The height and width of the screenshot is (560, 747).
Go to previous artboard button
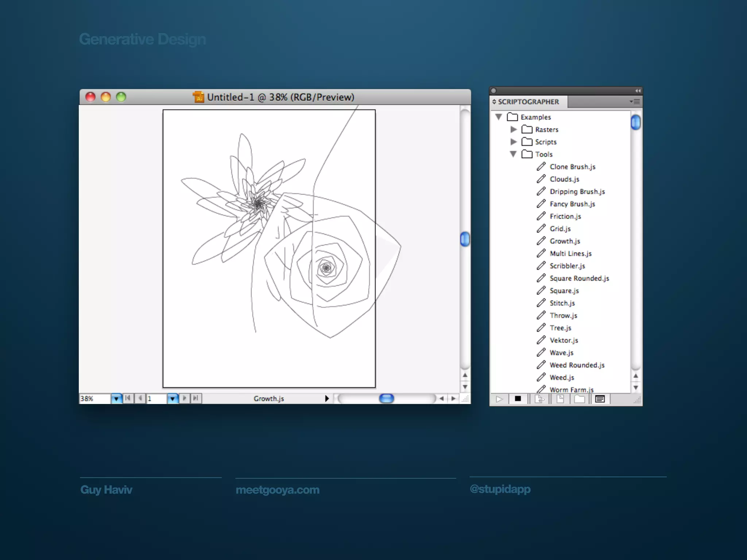click(140, 398)
